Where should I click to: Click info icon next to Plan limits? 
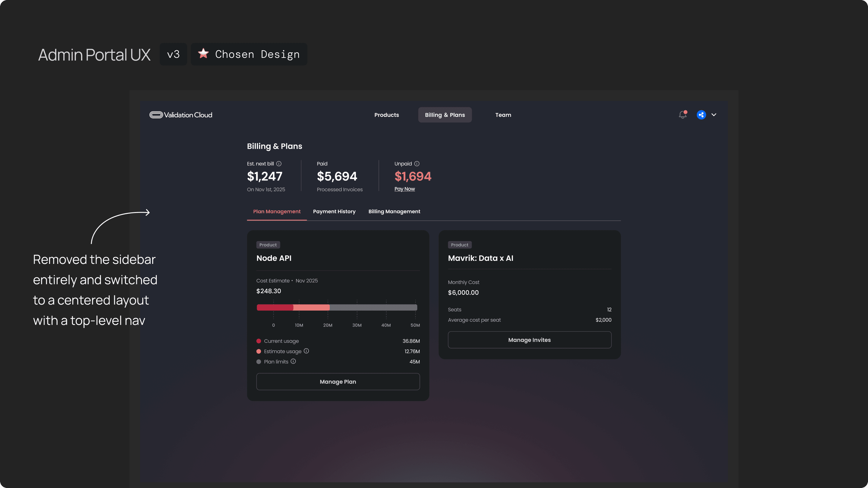293,361
